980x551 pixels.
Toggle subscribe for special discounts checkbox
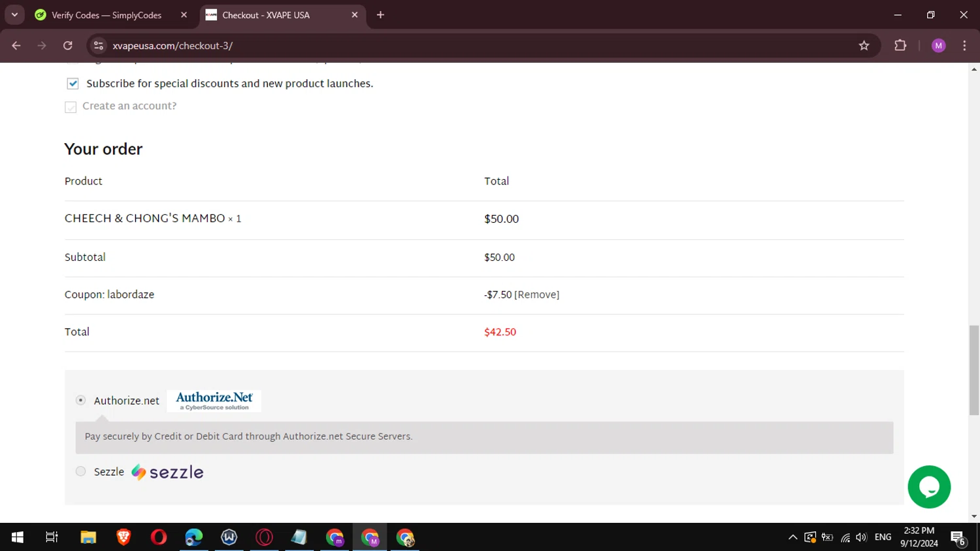click(73, 84)
